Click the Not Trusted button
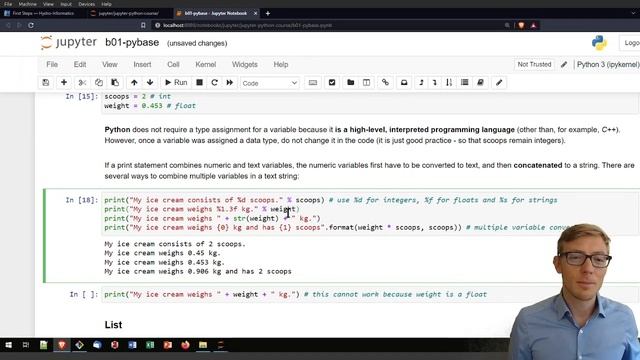640x360 pixels. tap(534, 64)
